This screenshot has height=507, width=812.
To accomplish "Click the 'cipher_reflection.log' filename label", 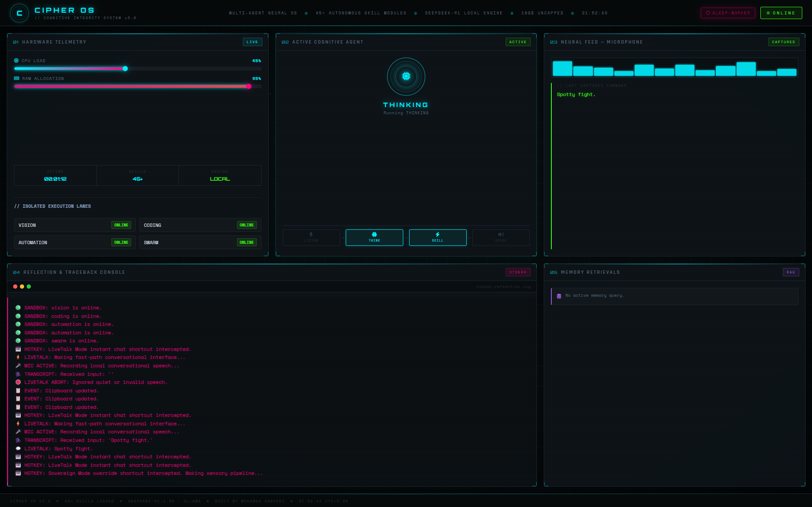I will click(x=503, y=287).
